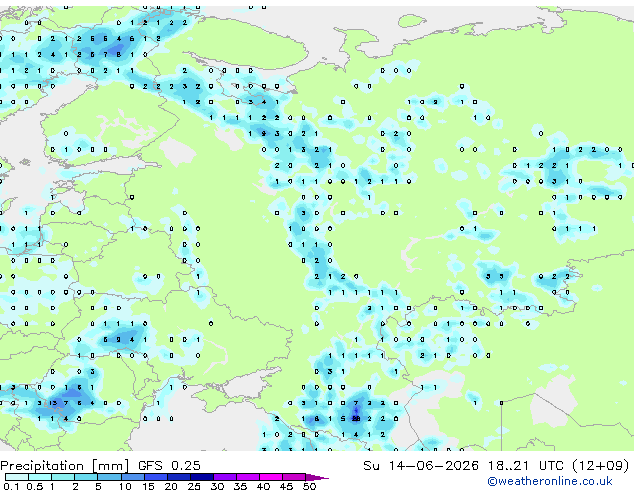Click the 30–35 mm purple legend swatch
Viewport: 634px width, 490px height.
click(224, 477)
